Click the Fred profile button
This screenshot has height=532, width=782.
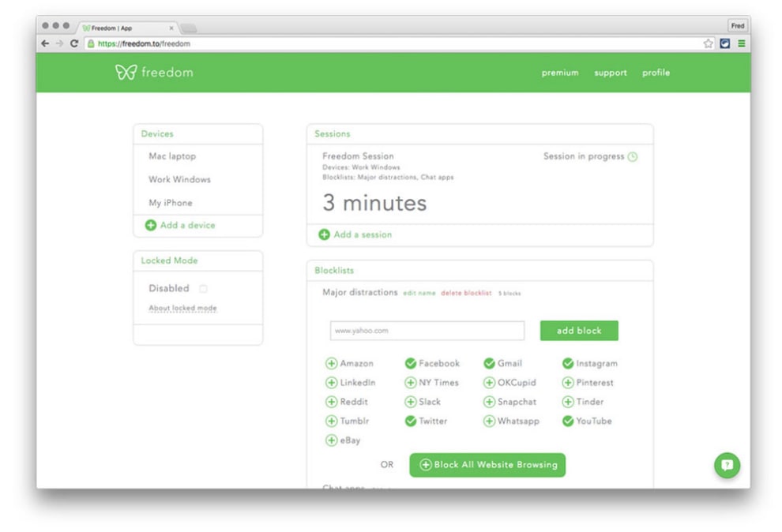[738, 25]
